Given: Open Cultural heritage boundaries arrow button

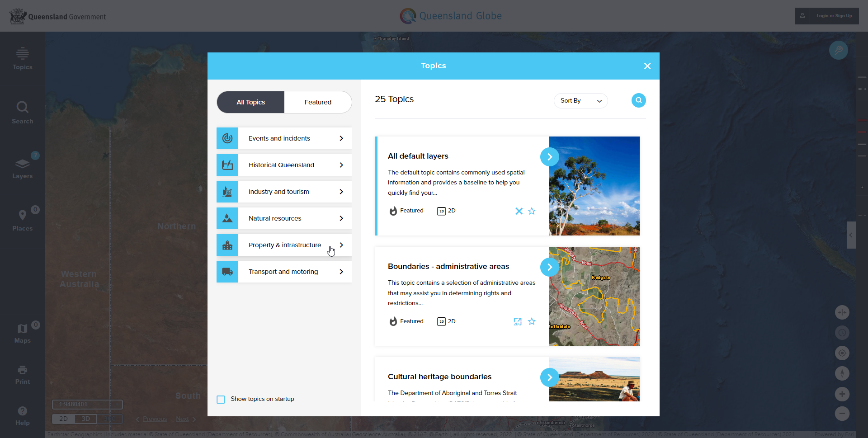Looking at the screenshot, I should point(549,377).
